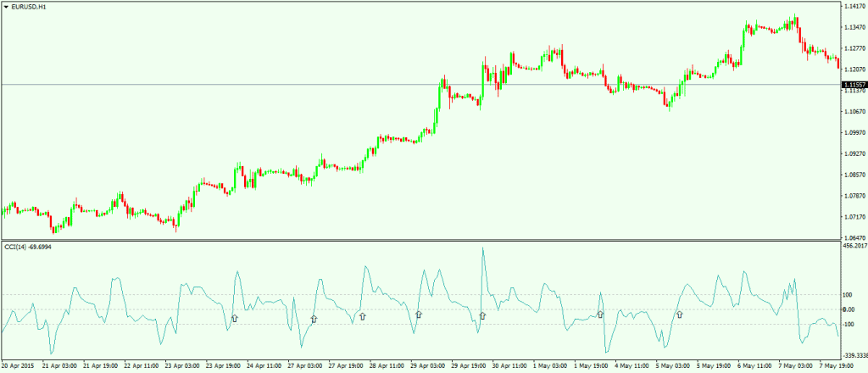
Task: Select the current price tag 1.11557
Action: click(853, 85)
